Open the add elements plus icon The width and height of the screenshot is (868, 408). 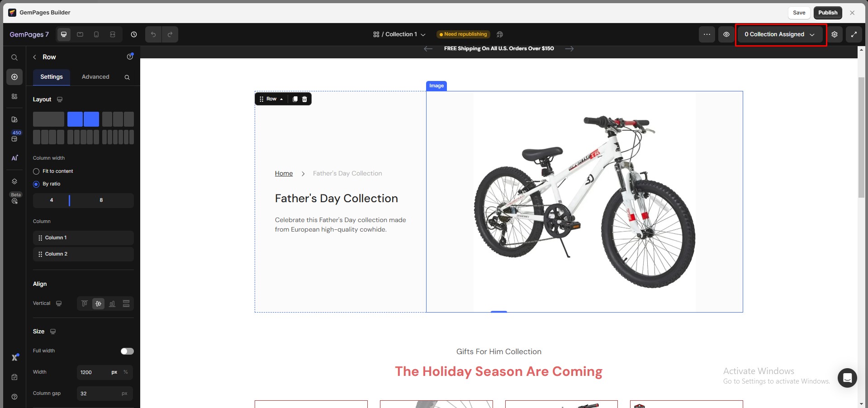pos(14,77)
